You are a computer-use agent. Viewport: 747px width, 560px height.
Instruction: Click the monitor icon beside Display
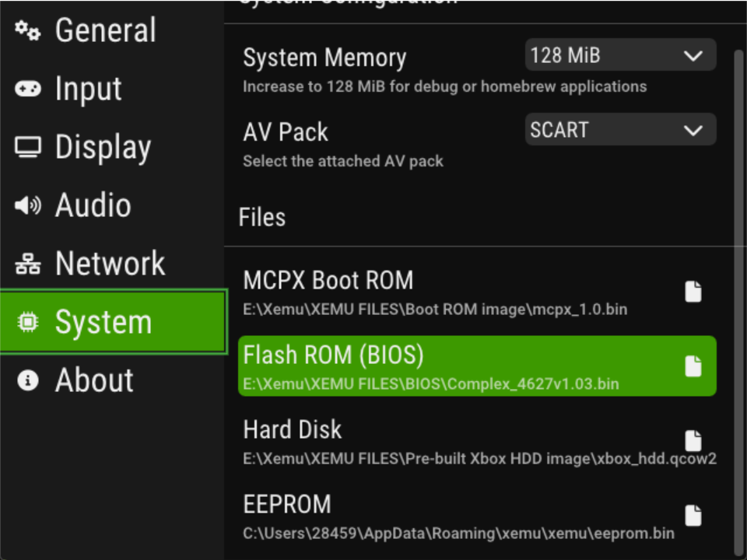28,147
